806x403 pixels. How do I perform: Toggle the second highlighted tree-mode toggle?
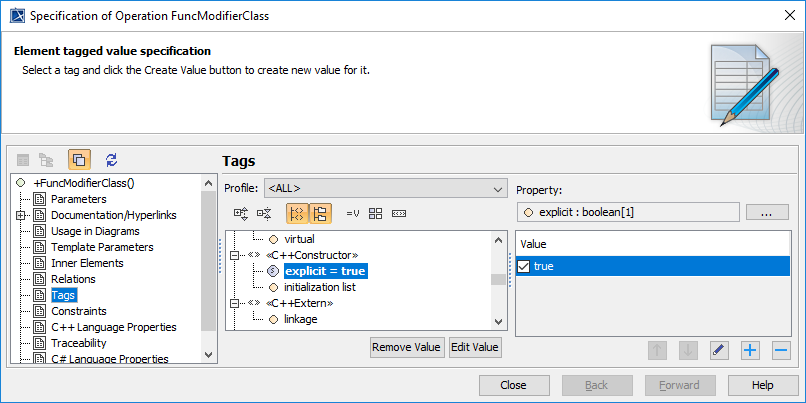pos(320,213)
